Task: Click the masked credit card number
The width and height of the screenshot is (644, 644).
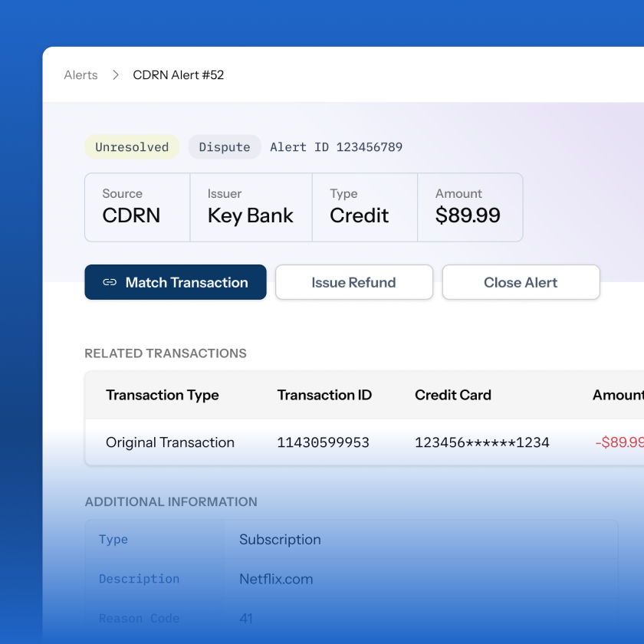Action: [481, 442]
